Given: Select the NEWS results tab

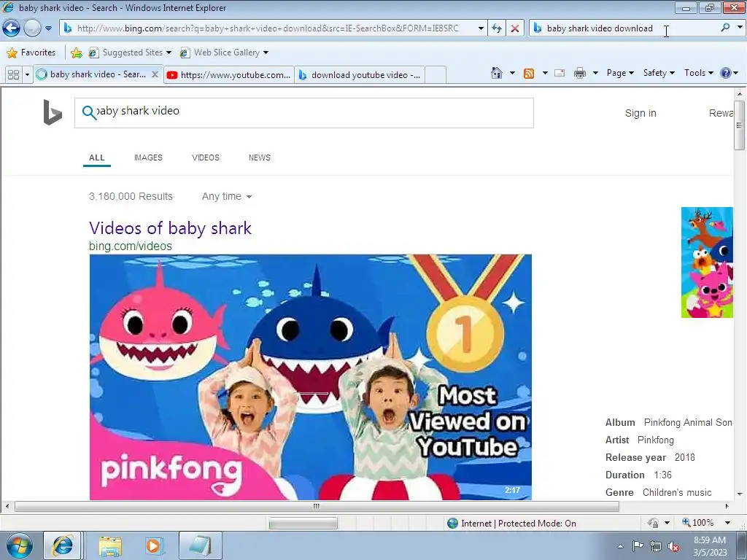Looking at the screenshot, I should pos(259,157).
